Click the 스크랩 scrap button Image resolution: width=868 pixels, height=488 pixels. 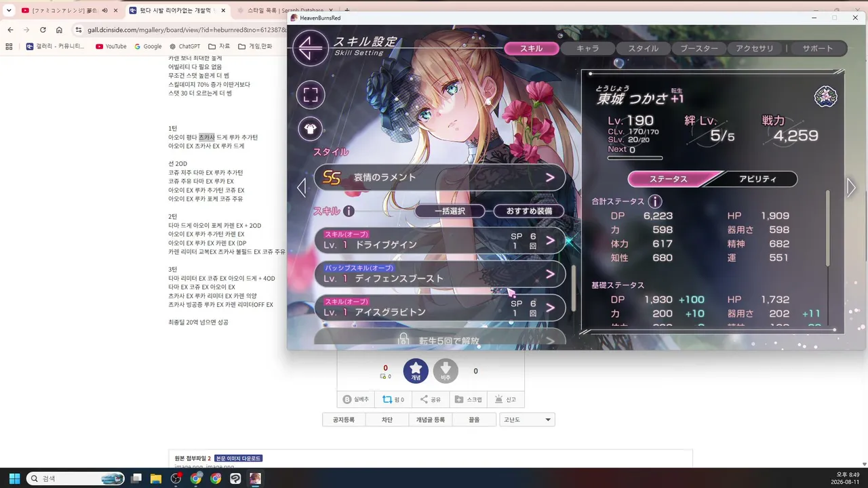pos(469,400)
